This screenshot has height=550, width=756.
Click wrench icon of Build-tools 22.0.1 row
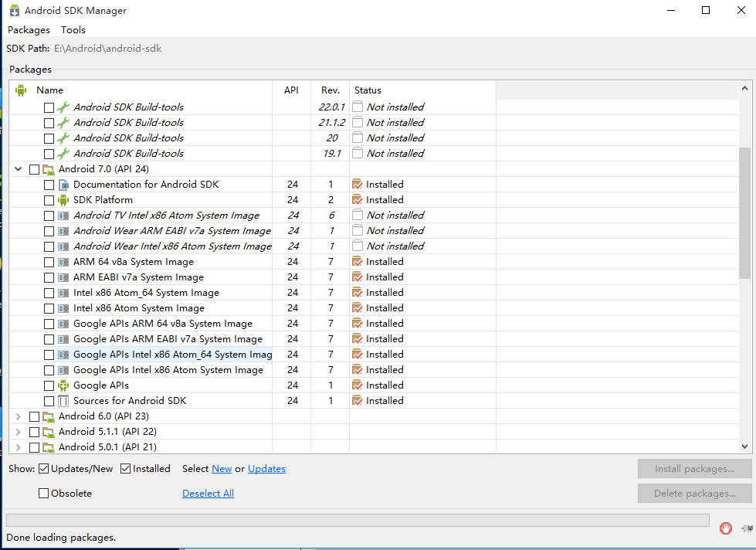(x=63, y=107)
